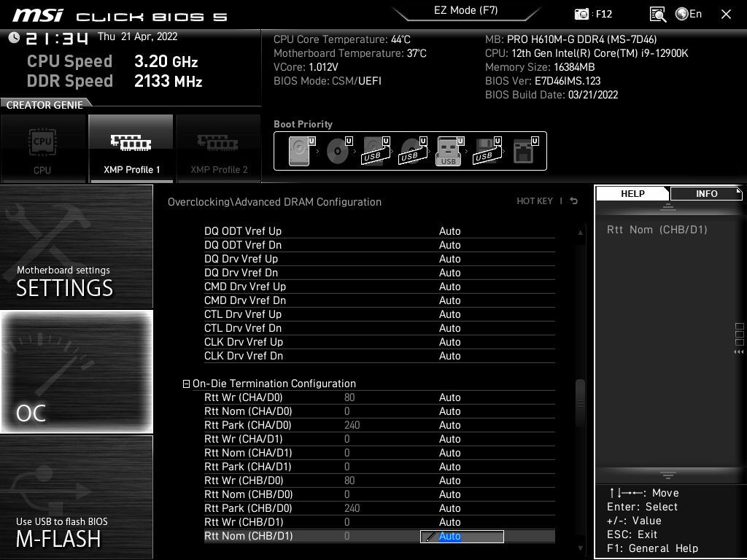The image size is (747, 560).
Task: Collapse help panel with the side arrows
Action: (x=738, y=352)
